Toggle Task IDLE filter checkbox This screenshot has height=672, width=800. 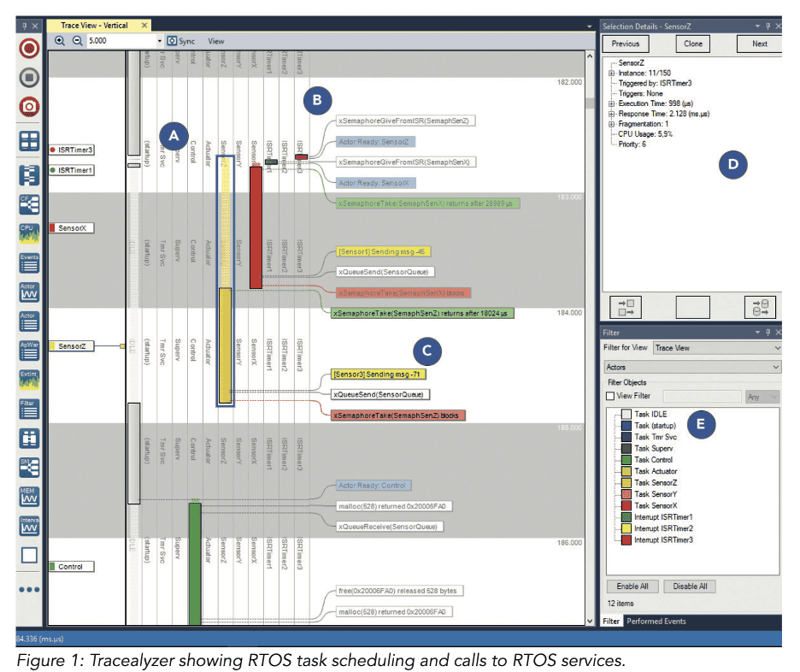(x=626, y=414)
